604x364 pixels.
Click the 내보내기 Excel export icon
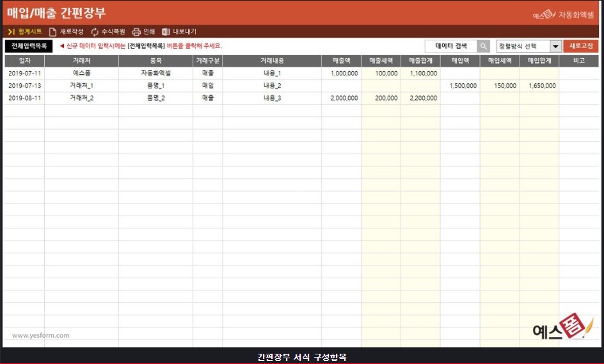[166, 31]
